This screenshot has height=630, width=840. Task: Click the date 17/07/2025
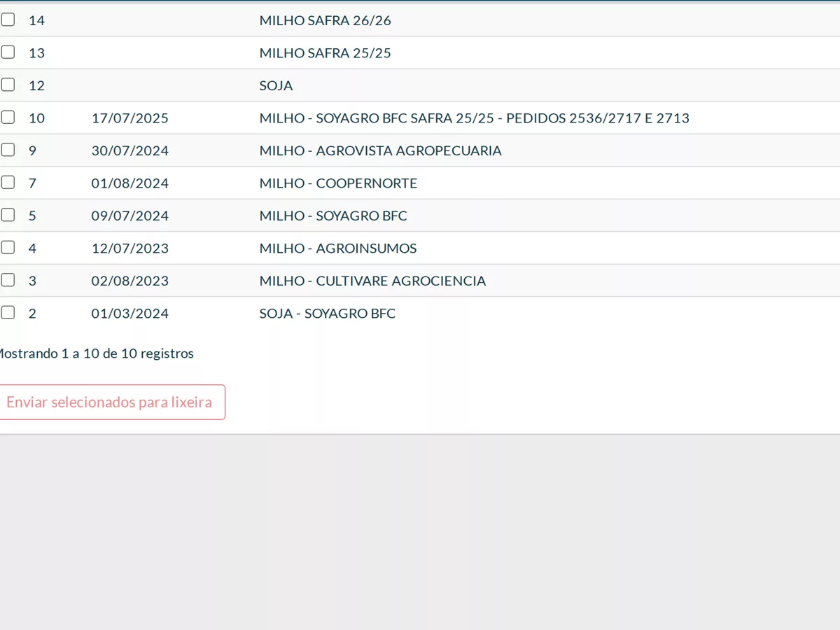pyautogui.click(x=130, y=118)
